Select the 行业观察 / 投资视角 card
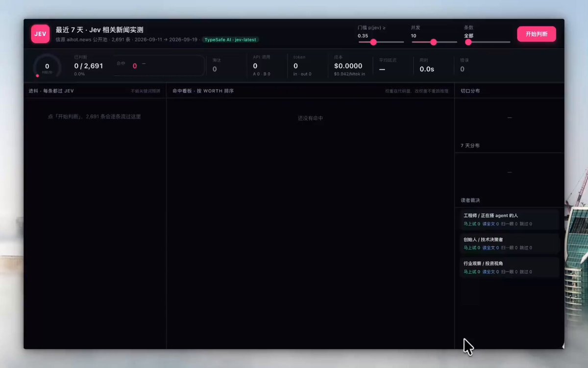588x368 pixels. (x=510, y=268)
